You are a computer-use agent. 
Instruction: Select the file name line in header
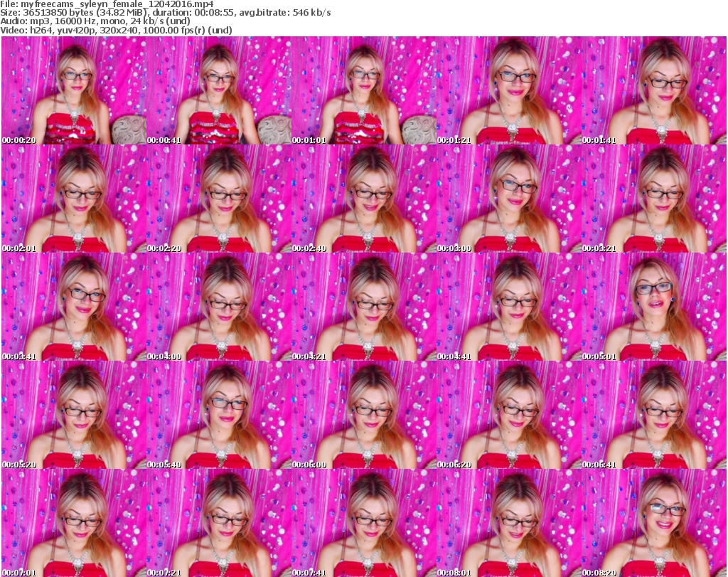(x=107, y=4)
